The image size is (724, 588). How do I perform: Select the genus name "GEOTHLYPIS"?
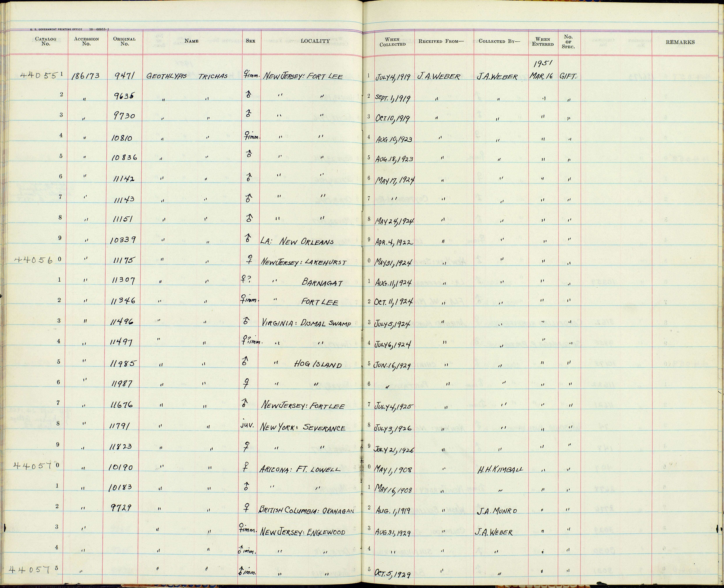pos(166,76)
